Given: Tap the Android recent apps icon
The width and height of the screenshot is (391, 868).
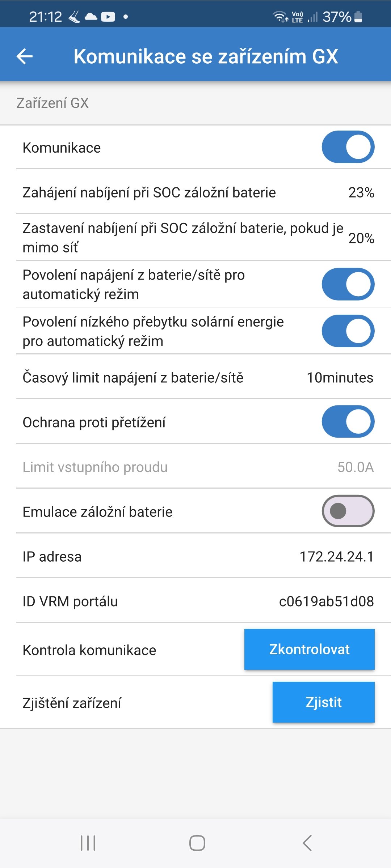Looking at the screenshot, I should [x=88, y=843].
